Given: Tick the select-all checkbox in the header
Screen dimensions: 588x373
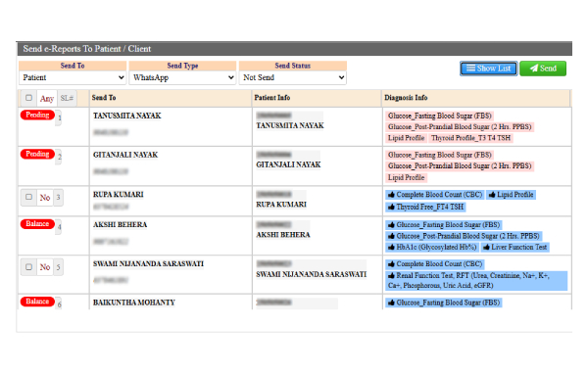Looking at the screenshot, I should point(28,98).
